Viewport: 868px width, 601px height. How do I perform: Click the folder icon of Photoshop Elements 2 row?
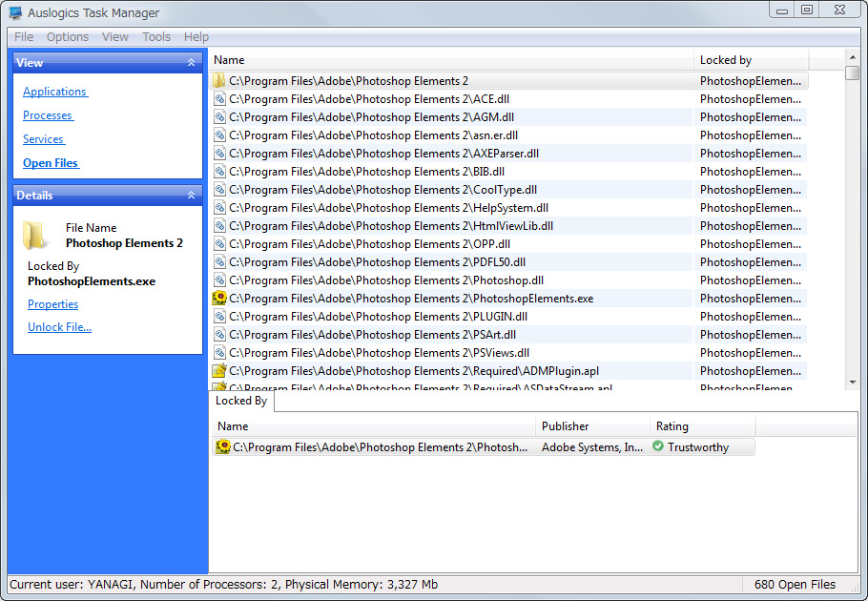click(x=219, y=81)
